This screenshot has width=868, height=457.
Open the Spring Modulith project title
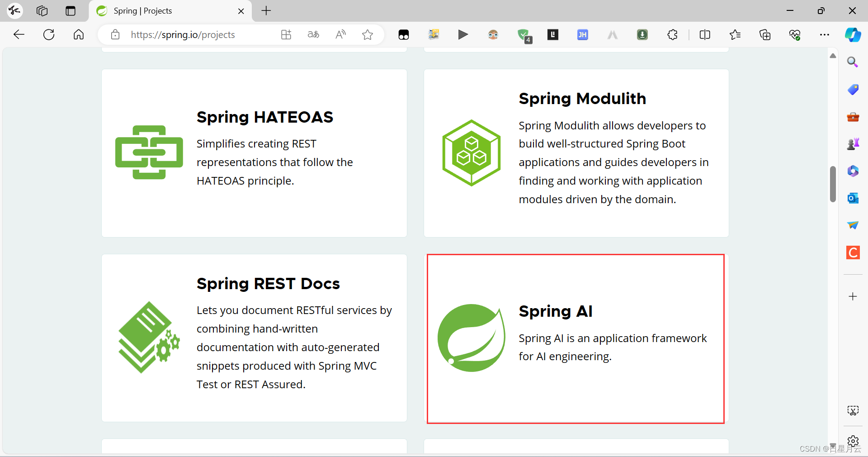click(582, 99)
